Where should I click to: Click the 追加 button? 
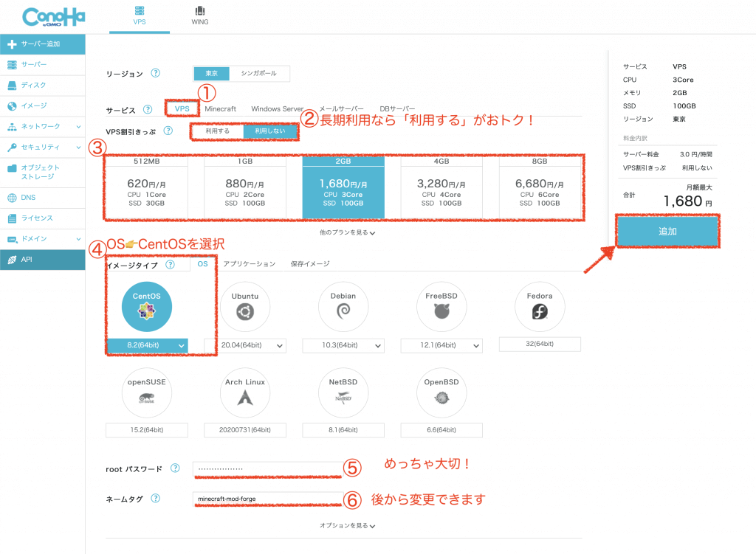click(x=667, y=231)
